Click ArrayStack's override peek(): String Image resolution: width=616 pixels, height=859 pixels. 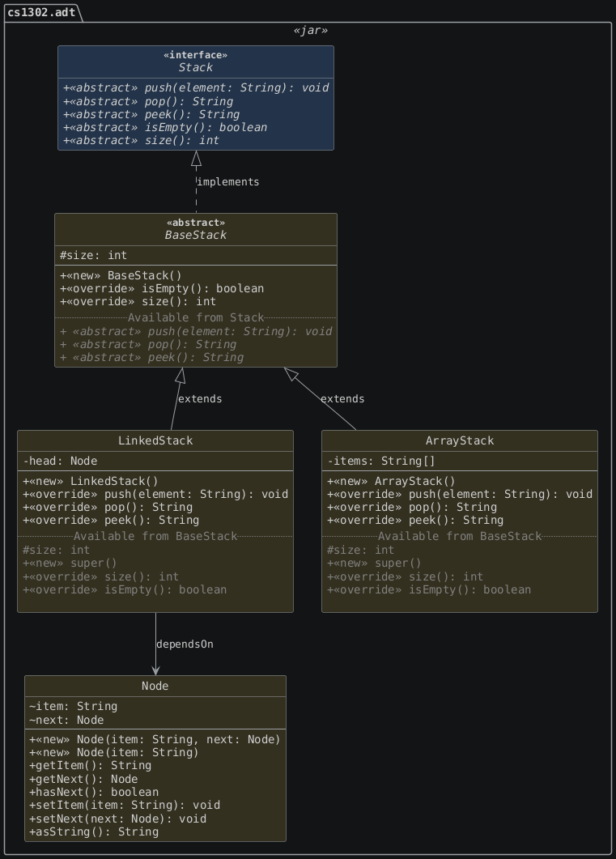coord(415,521)
